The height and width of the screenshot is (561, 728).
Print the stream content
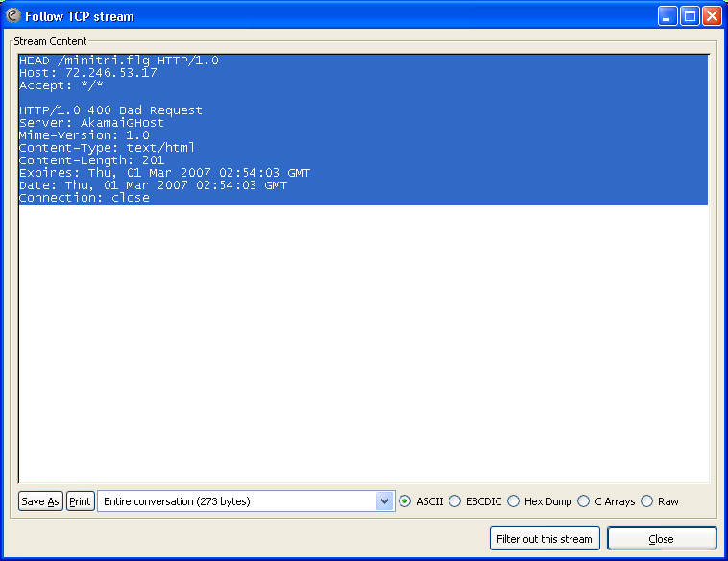point(81,501)
